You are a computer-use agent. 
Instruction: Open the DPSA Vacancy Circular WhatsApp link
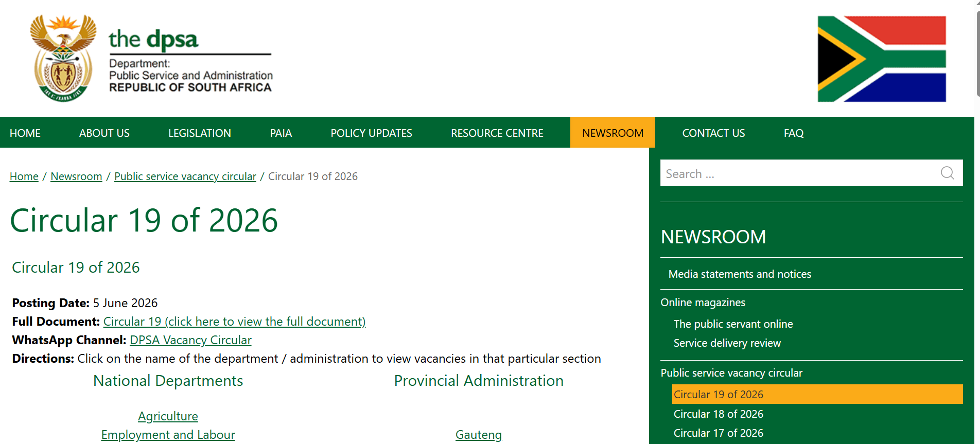[190, 340]
